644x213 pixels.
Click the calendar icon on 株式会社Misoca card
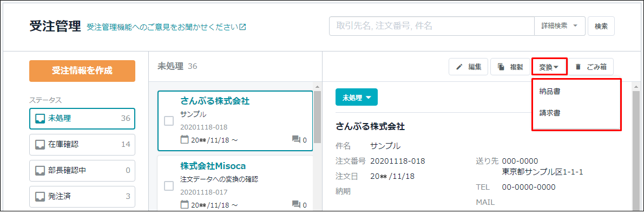[x=185, y=204]
